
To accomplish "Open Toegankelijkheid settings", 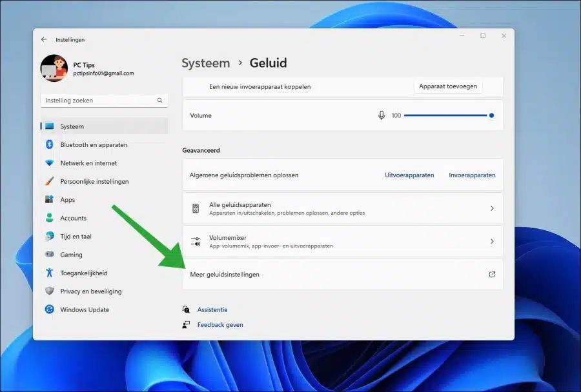I will [x=104, y=273].
